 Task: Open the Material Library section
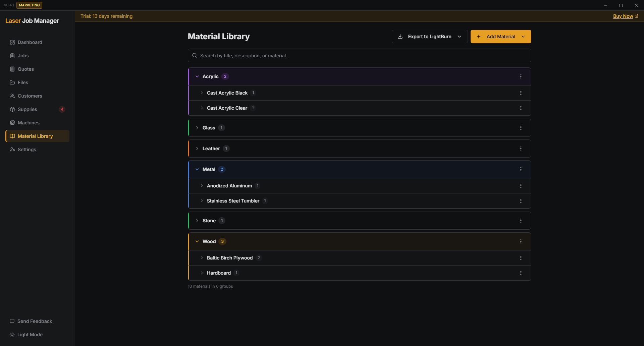[35, 136]
